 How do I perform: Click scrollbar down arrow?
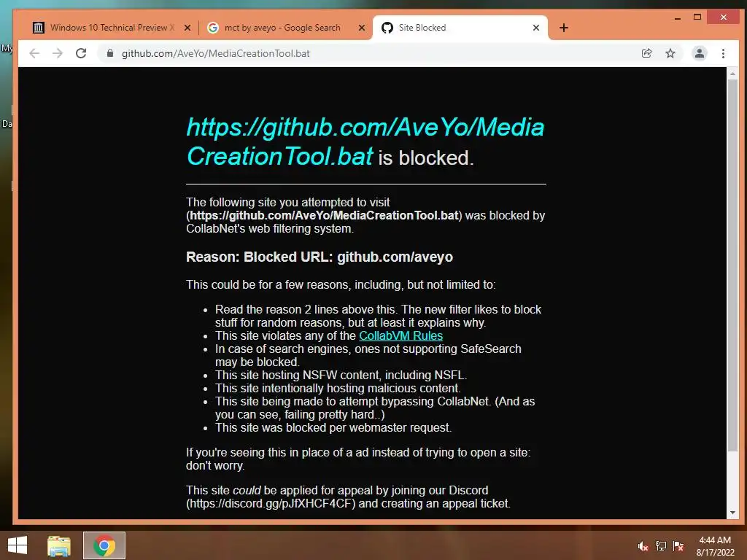tap(732, 513)
